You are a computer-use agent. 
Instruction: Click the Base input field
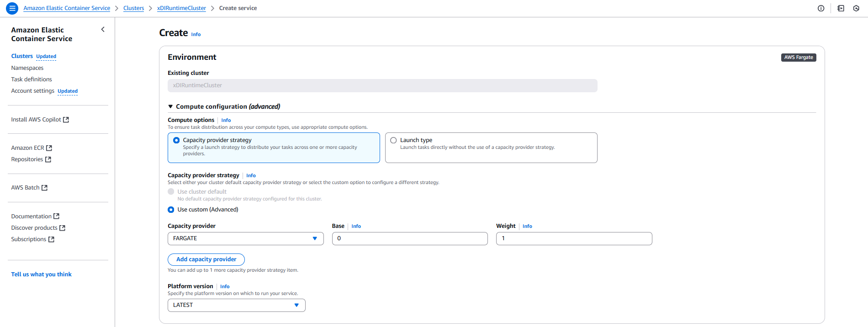click(410, 238)
